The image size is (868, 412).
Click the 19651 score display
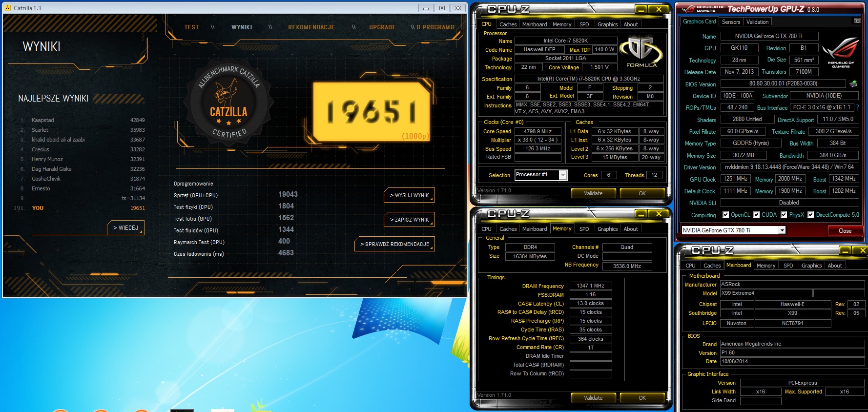tap(372, 112)
